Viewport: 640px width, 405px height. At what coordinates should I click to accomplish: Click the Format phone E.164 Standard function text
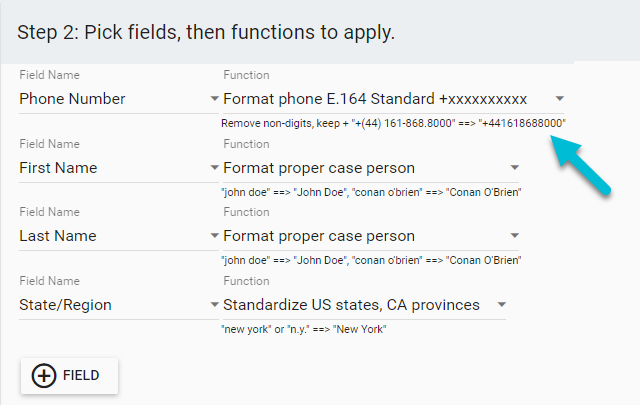(x=375, y=99)
